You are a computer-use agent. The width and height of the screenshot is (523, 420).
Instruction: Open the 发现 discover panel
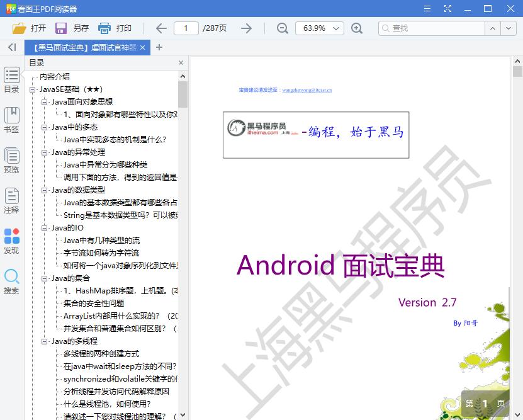(x=12, y=241)
